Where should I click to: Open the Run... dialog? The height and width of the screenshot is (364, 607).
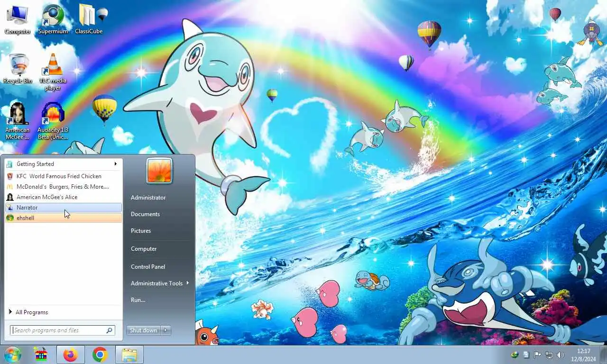(138, 300)
